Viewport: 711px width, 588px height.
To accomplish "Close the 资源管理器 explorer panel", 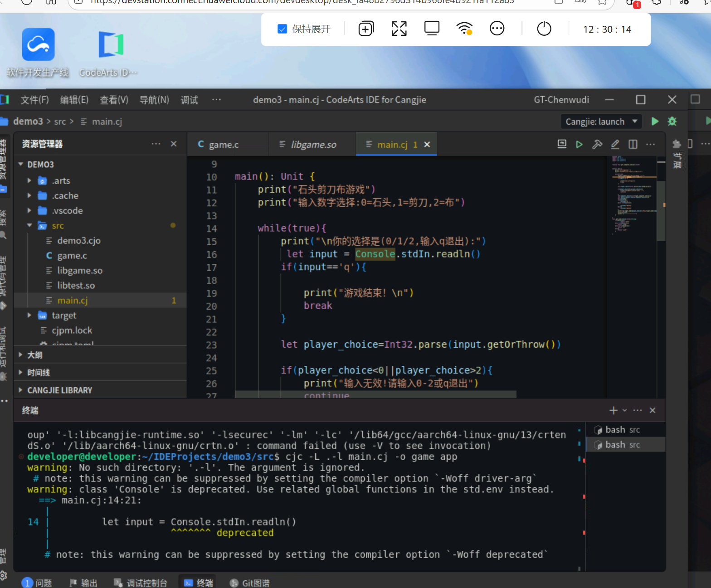I will 174,144.
